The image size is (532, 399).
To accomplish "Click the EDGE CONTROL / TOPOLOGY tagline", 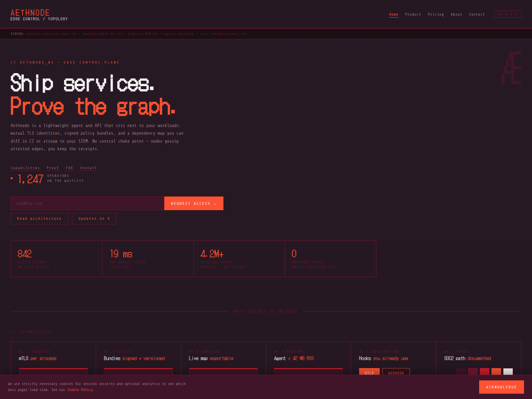I will click(39, 19).
